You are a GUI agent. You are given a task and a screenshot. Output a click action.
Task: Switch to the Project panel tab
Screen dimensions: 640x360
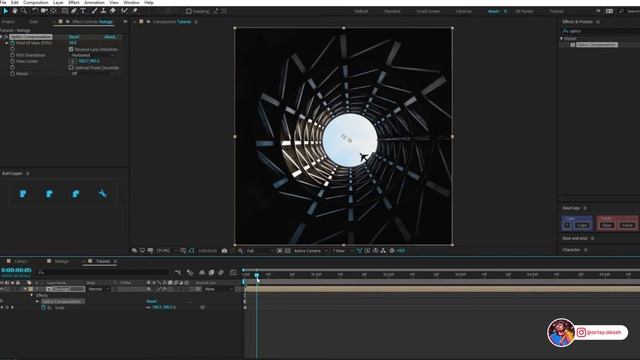pos(8,22)
